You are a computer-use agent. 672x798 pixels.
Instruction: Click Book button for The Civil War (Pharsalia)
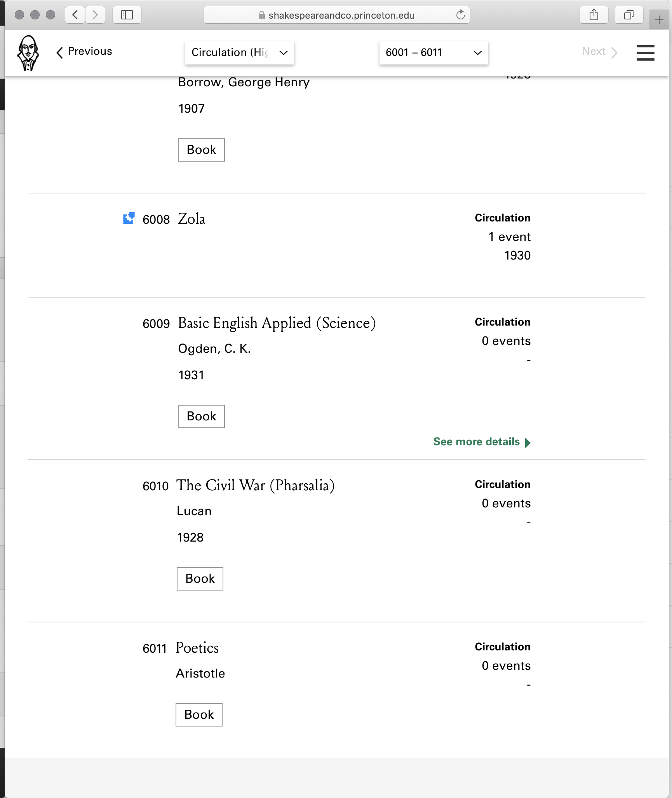pos(200,578)
